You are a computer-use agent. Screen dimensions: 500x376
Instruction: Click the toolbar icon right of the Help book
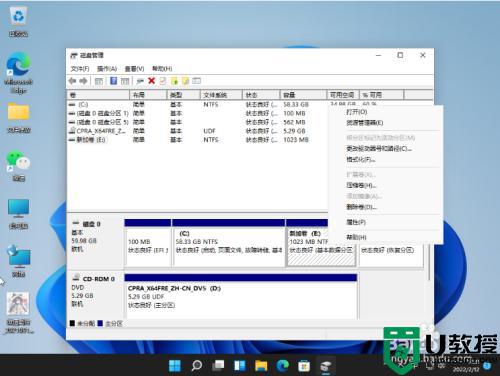(125, 81)
